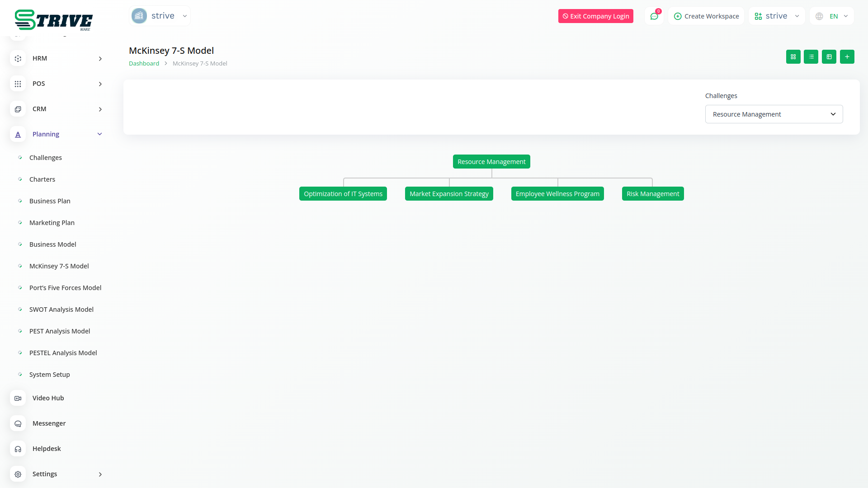Click the Messenger sidebar icon
Image resolution: width=868 pixels, height=488 pixels.
[18, 423]
